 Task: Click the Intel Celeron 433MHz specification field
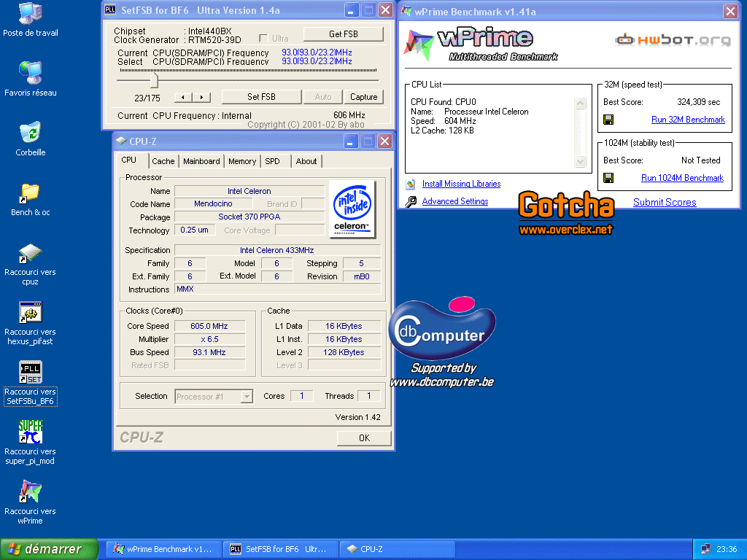point(277,250)
